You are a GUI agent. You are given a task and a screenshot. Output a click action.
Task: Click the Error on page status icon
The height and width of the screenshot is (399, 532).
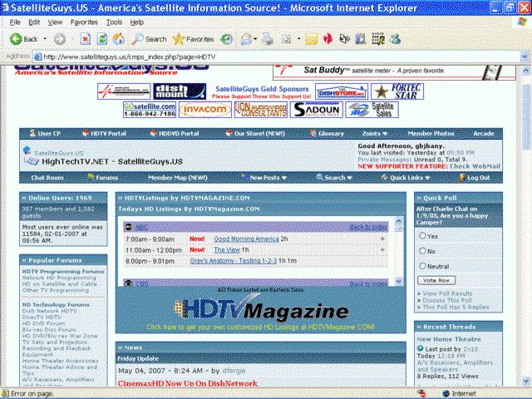tap(5, 393)
